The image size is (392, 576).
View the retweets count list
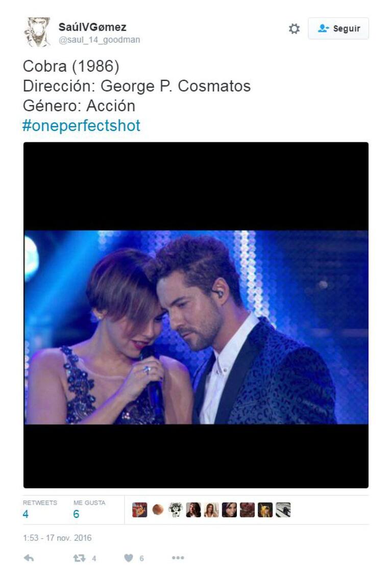[x=40, y=509]
